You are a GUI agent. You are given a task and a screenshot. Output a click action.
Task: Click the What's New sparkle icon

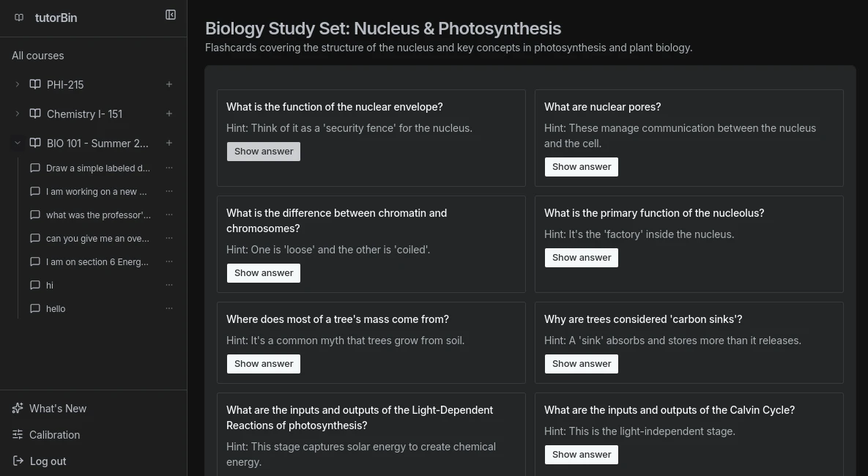18,408
